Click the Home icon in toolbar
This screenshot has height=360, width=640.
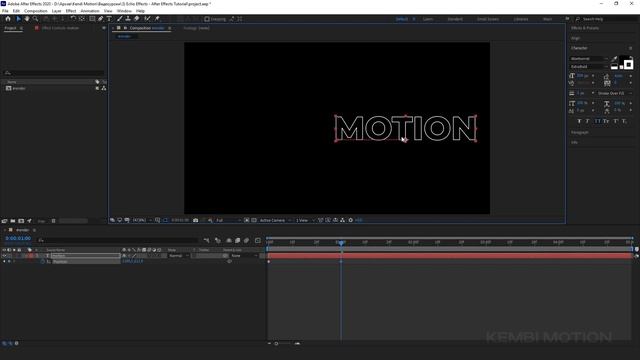(x=8, y=19)
